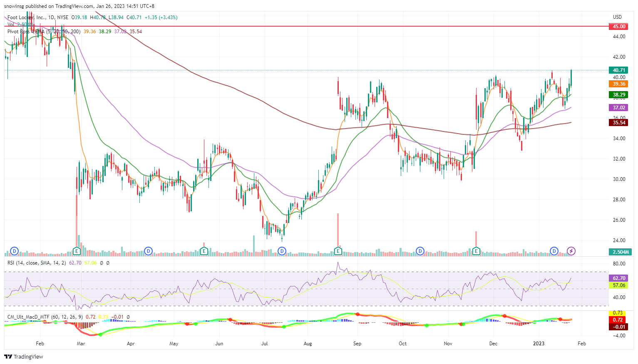Select the purple 37.02 EMA price label

point(618,108)
